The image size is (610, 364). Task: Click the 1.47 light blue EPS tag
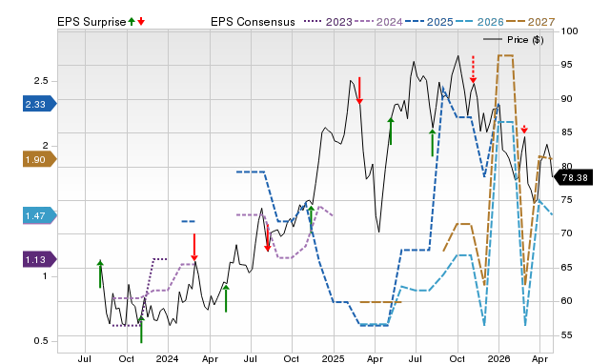[x=40, y=215]
